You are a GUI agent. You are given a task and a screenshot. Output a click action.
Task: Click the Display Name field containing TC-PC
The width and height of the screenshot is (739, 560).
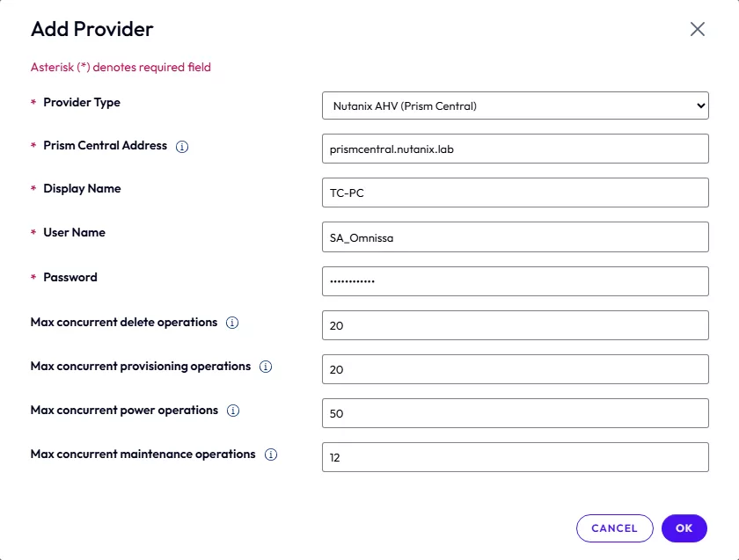pos(515,193)
